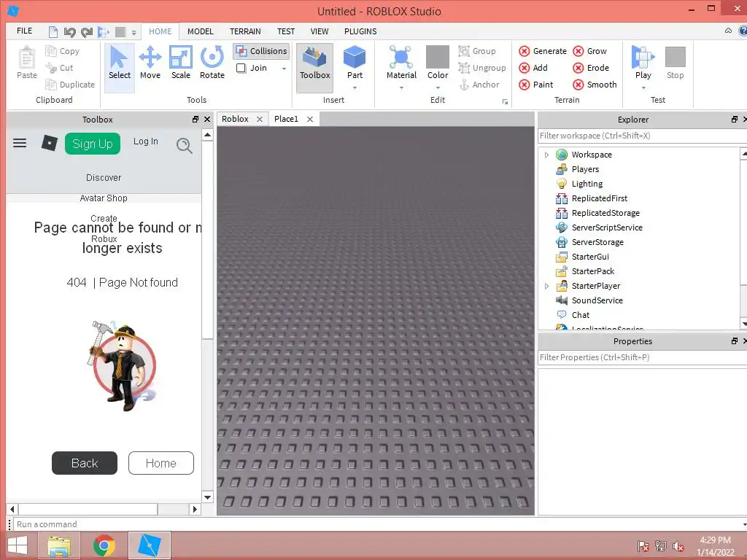Click the Sign Up button

pos(93,144)
